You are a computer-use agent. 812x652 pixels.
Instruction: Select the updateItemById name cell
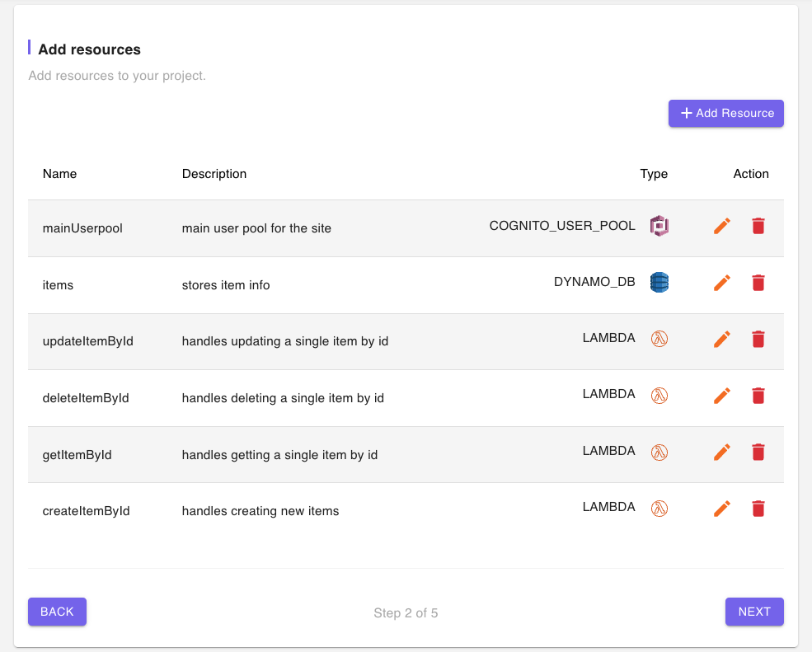click(88, 341)
